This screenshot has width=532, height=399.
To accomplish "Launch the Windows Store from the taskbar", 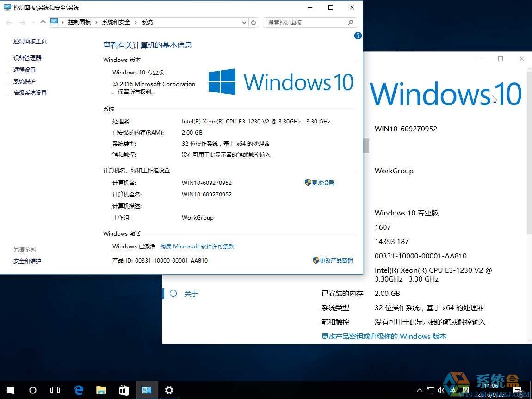I will (124, 390).
